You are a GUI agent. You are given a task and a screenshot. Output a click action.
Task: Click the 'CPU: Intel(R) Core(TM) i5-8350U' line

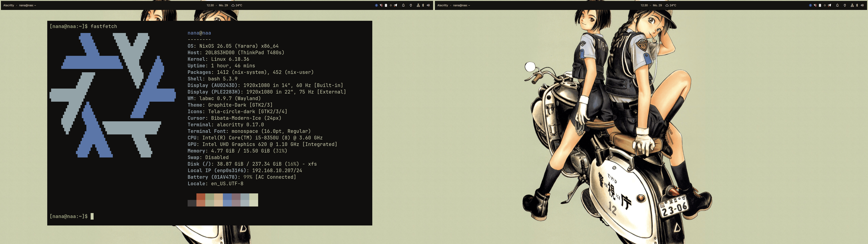(255, 138)
